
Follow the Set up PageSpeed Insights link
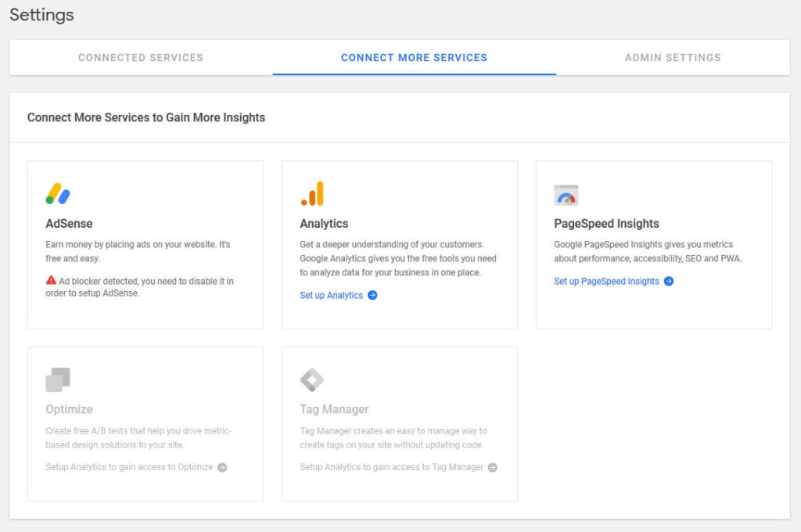[606, 281]
